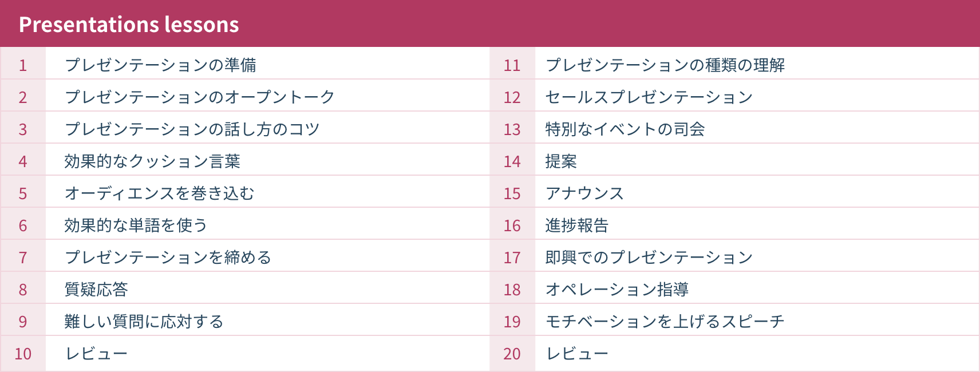Screen dimensions: 980x372
Task: Open プレゼンテーションの種類の理解 lesson
Action: pos(665,65)
